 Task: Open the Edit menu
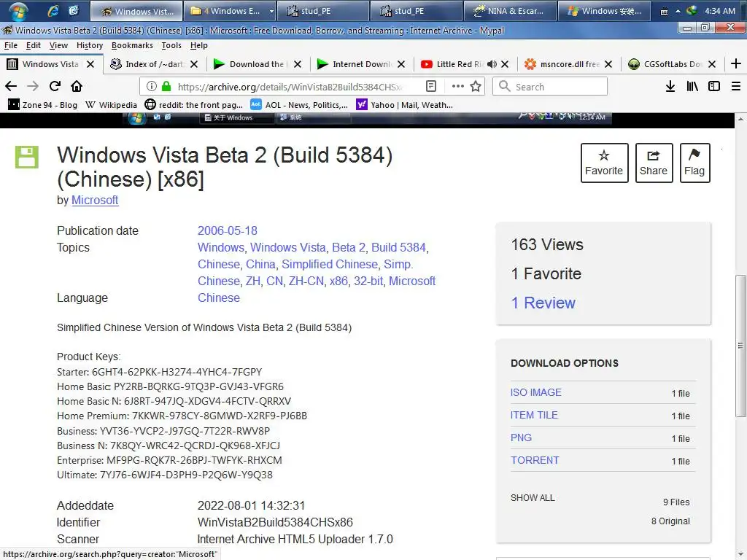tap(34, 45)
